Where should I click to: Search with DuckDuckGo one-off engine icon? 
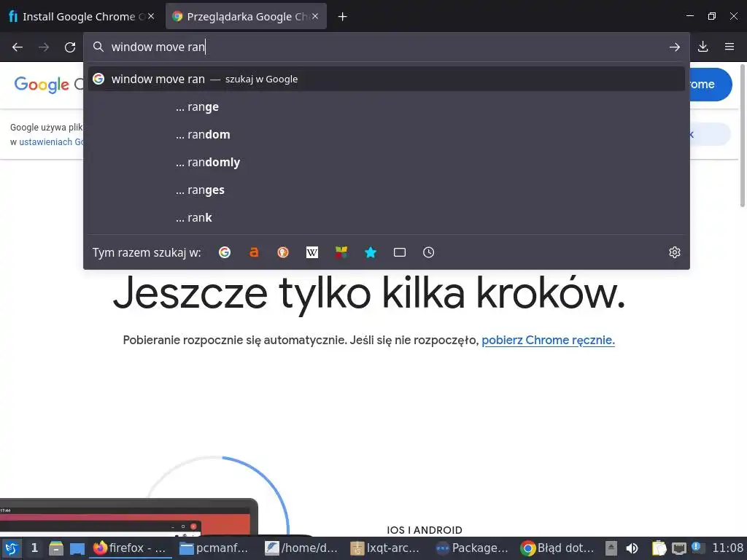[x=283, y=252]
